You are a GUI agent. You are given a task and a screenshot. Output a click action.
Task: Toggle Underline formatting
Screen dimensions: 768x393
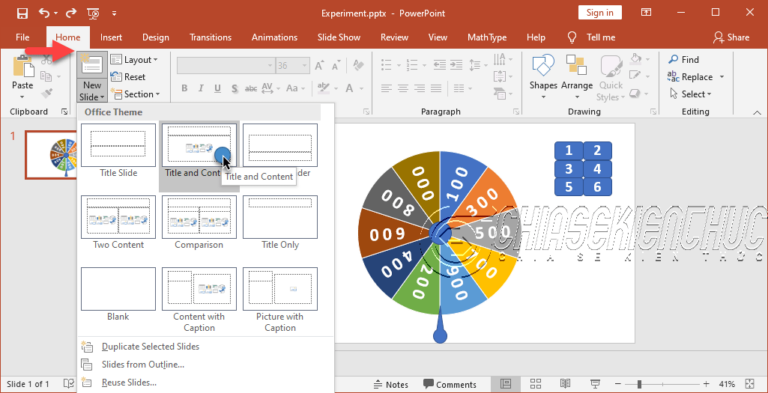point(217,89)
